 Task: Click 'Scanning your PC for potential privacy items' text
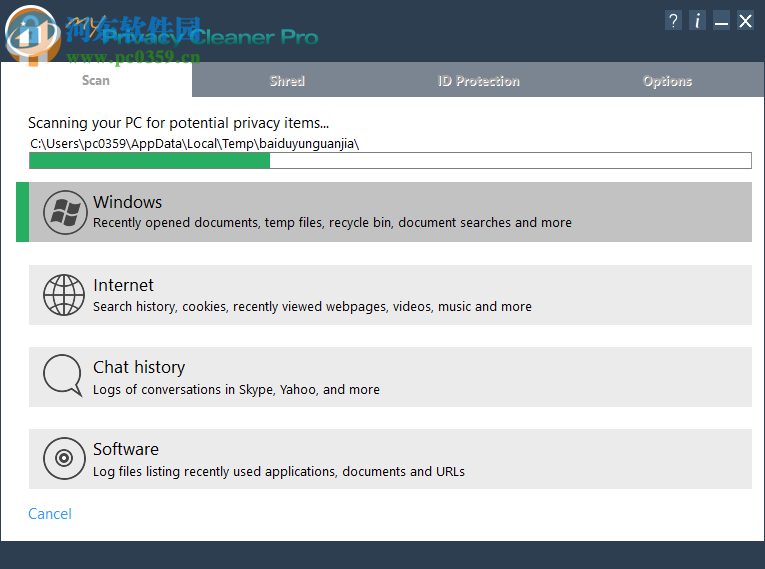coord(179,123)
